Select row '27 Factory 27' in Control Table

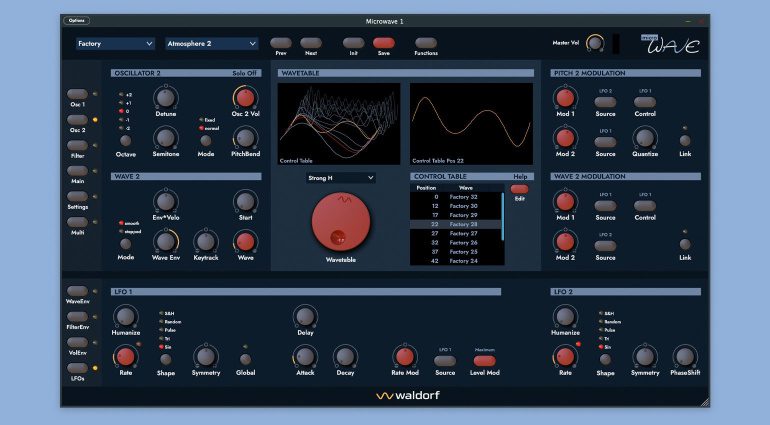point(455,233)
